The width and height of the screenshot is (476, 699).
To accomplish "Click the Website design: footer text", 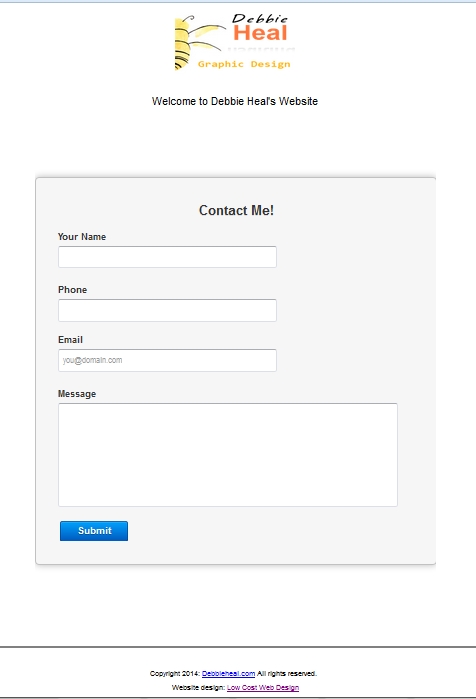I will pos(198,687).
